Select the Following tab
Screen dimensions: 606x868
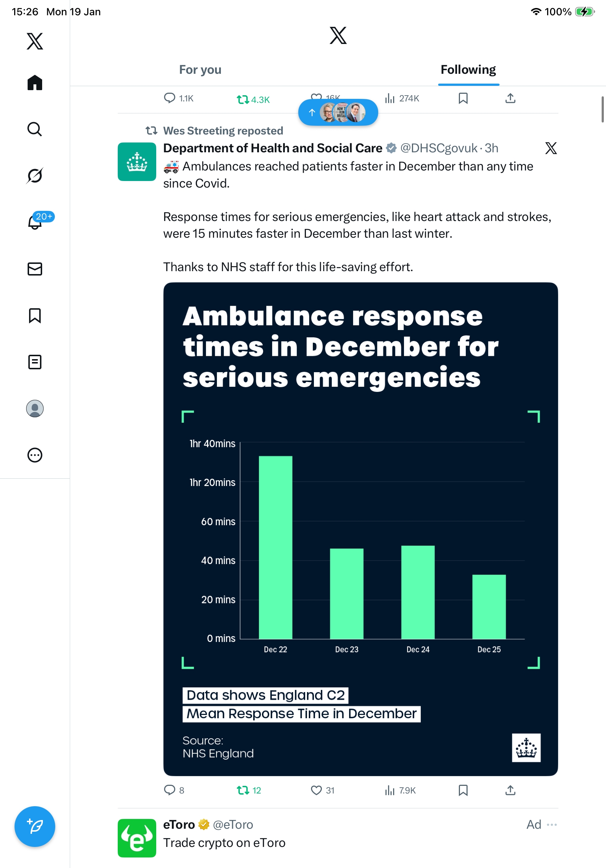[x=468, y=70]
